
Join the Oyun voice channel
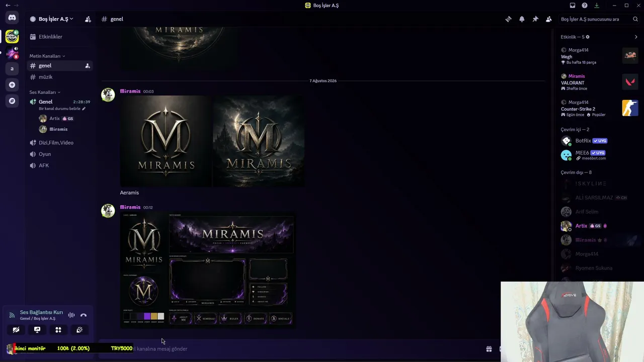point(60,154)
